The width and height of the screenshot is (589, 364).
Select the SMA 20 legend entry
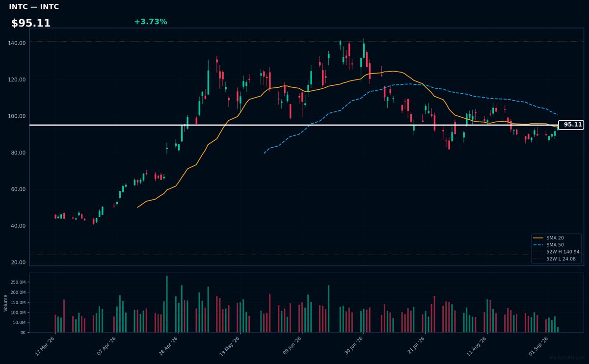pos(555,237)
